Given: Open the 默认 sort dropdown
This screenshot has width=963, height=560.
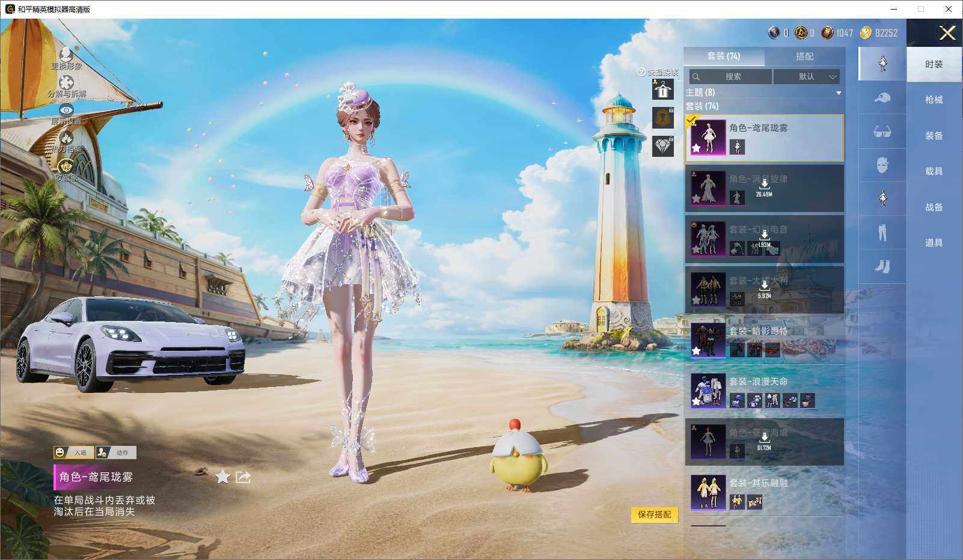Looking at the screenshot, I should click(x=807, y=77).
